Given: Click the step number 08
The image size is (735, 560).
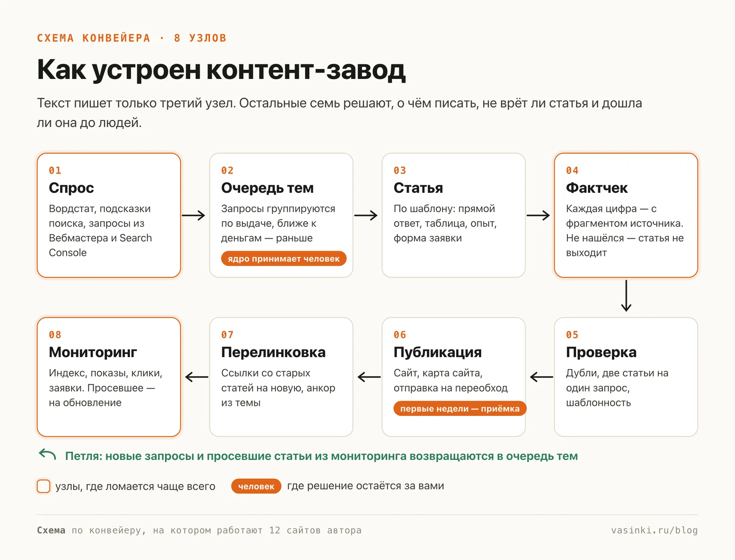Looking at the screenshot, I should 55,335.
